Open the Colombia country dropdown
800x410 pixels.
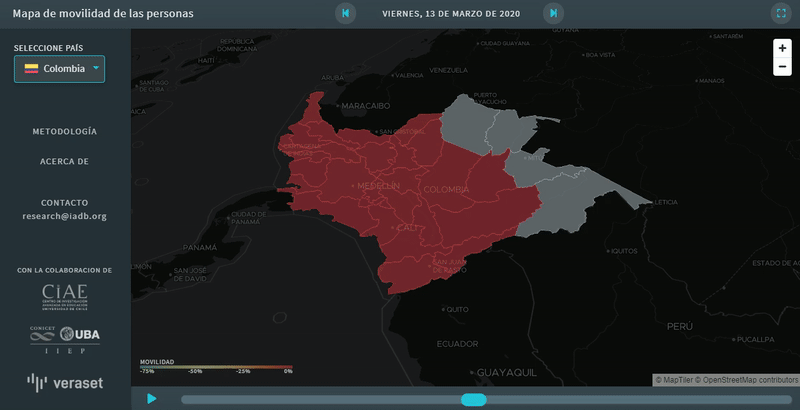click(x=58, y=69)
